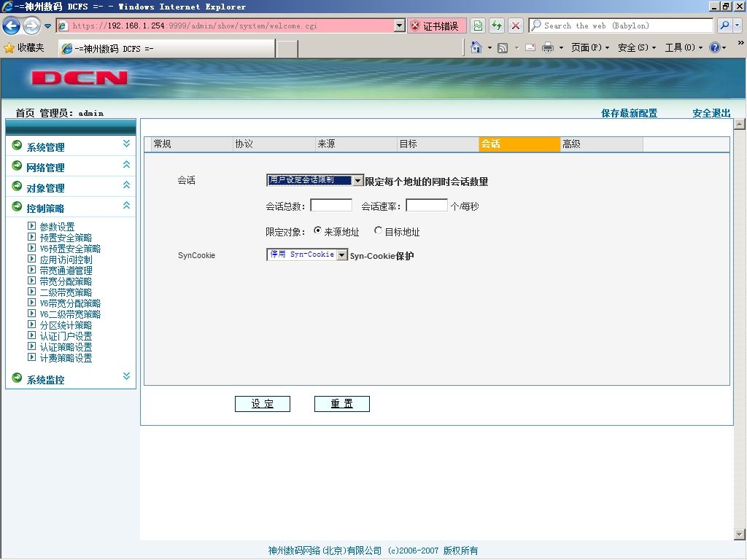Click the search magnifier button
Viewport: 747px width, 560px height.
point(724,26)
